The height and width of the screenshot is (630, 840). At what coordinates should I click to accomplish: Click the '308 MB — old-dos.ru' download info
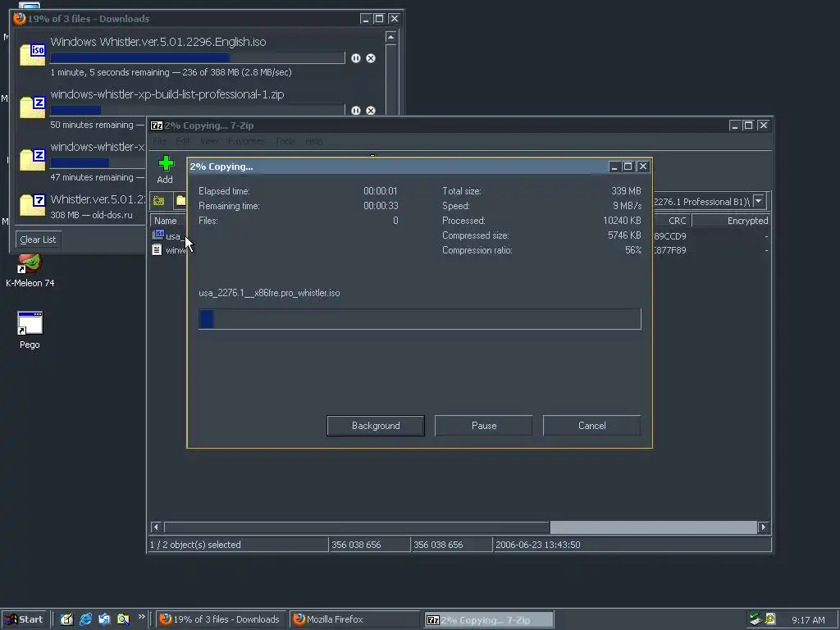click(x=91, y=215)
